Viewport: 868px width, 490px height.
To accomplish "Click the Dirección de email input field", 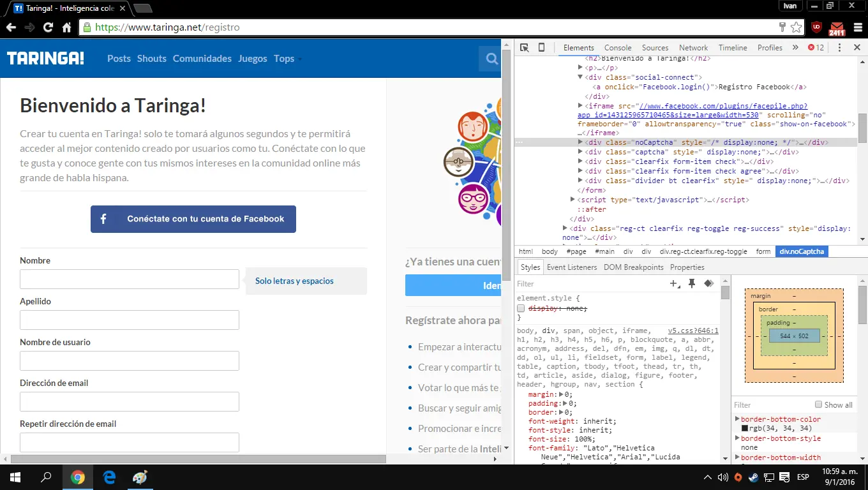I will point(130,402).
